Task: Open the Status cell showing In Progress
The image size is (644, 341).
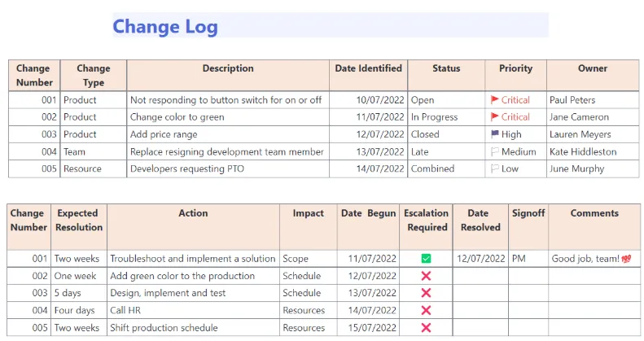Action: [x=446, y=117]
